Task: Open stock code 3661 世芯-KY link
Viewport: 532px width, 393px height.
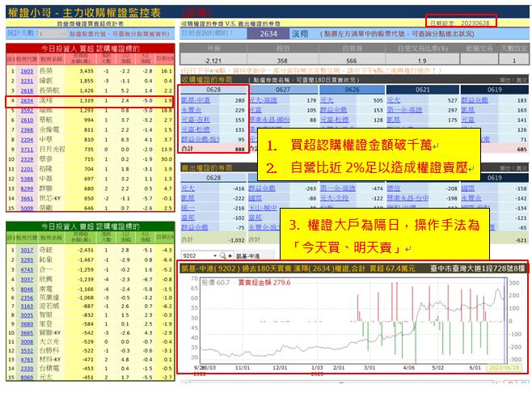Action: click(x=27, y=198)
